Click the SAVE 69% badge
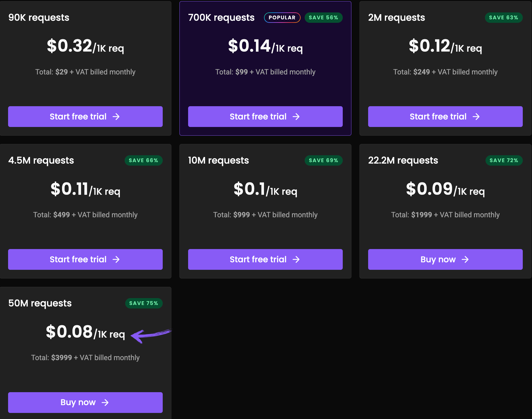532x419 pixels. click(x=323, y=160)
